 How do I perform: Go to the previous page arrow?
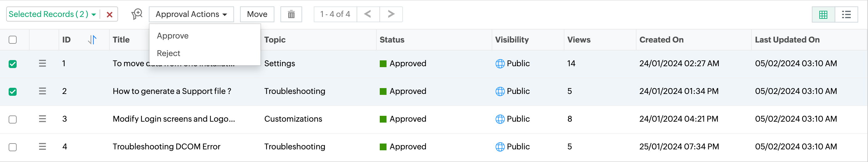[x=368, y=14]
